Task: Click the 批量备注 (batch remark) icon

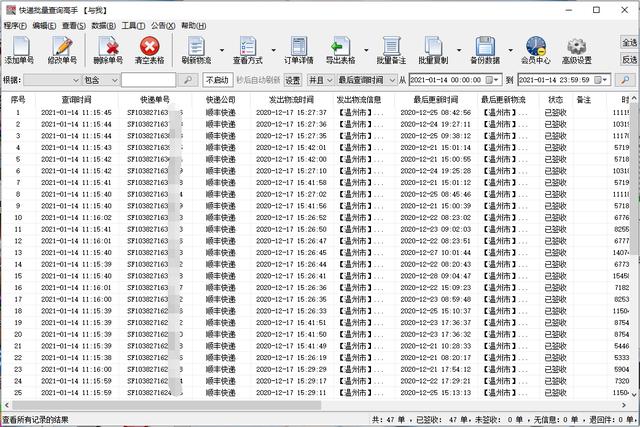Action: pos(390,49)
